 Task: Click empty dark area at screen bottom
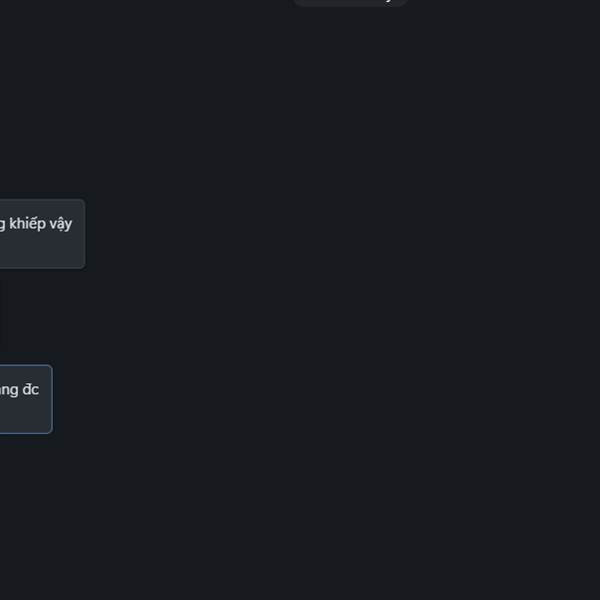[x=300, y=566]
